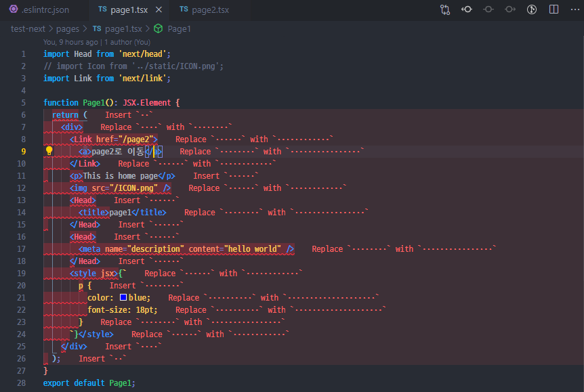The height and width of the screenshot is (392, 584).
Task: Go to previous change arrow icon
Action: [x=467, y=9]
